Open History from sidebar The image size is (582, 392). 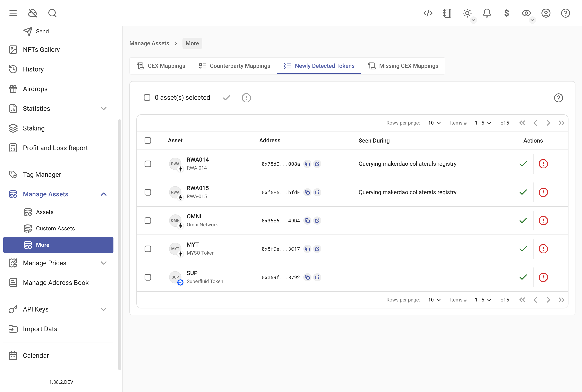tap(58, 69)
